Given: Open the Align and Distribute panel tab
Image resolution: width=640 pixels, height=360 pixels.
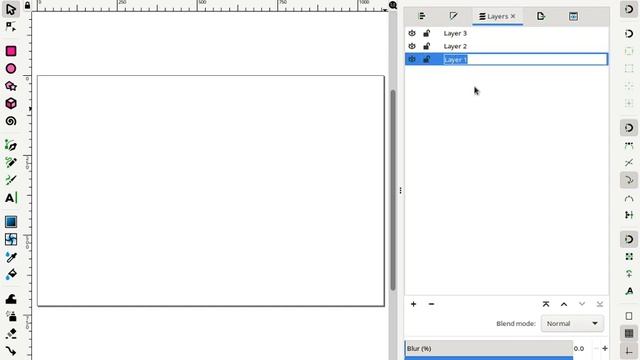Looking at the screenshot, I should tap(422, 16).
